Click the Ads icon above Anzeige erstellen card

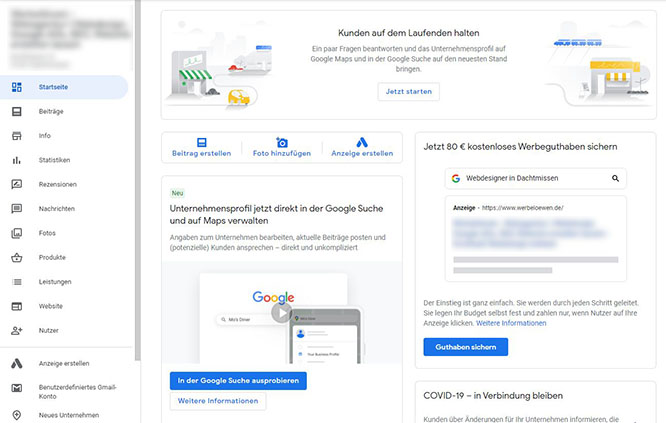[362, 142]
